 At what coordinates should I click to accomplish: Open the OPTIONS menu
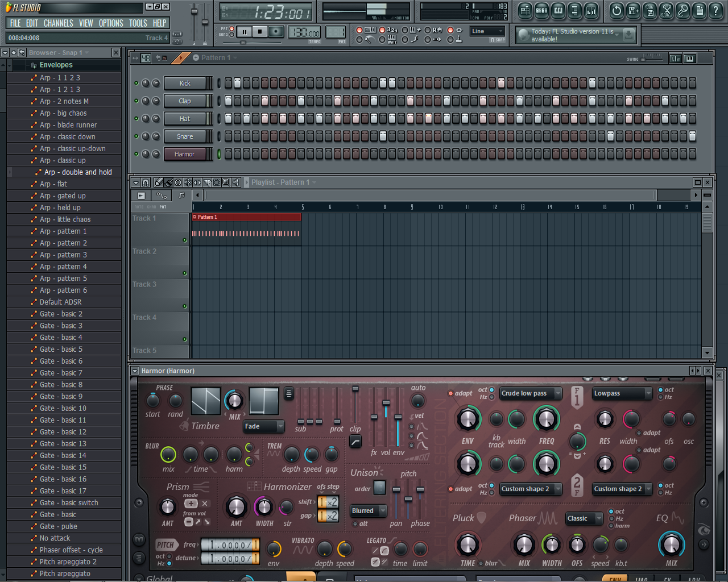(x=111, y=23)
